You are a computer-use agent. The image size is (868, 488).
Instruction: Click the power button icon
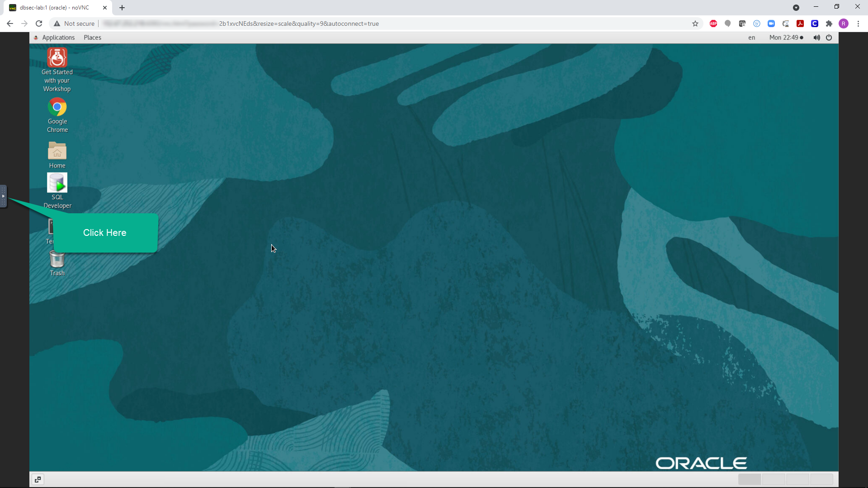[829, 38]
